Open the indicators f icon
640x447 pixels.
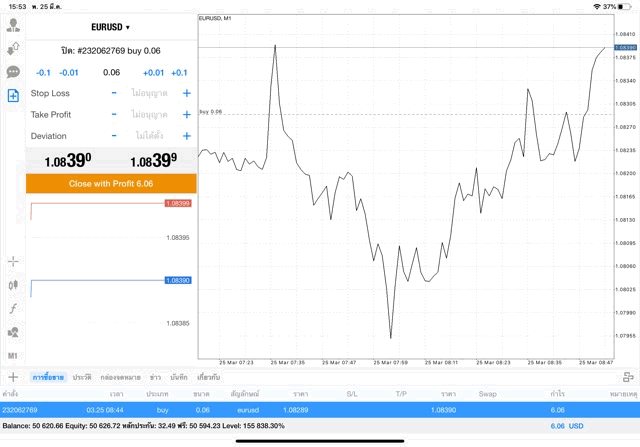point(13,308)
